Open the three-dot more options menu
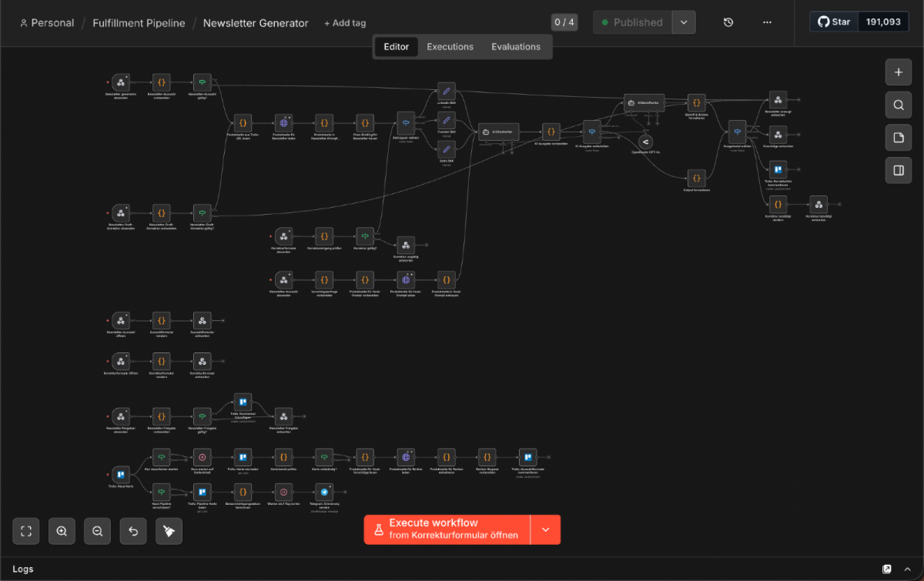 (x=767, y=22)
